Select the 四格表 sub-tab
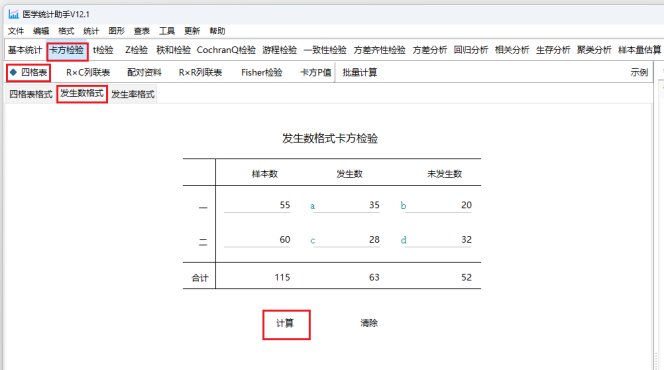The width and height of the screenshot is (664, 370). pos(28,72)
